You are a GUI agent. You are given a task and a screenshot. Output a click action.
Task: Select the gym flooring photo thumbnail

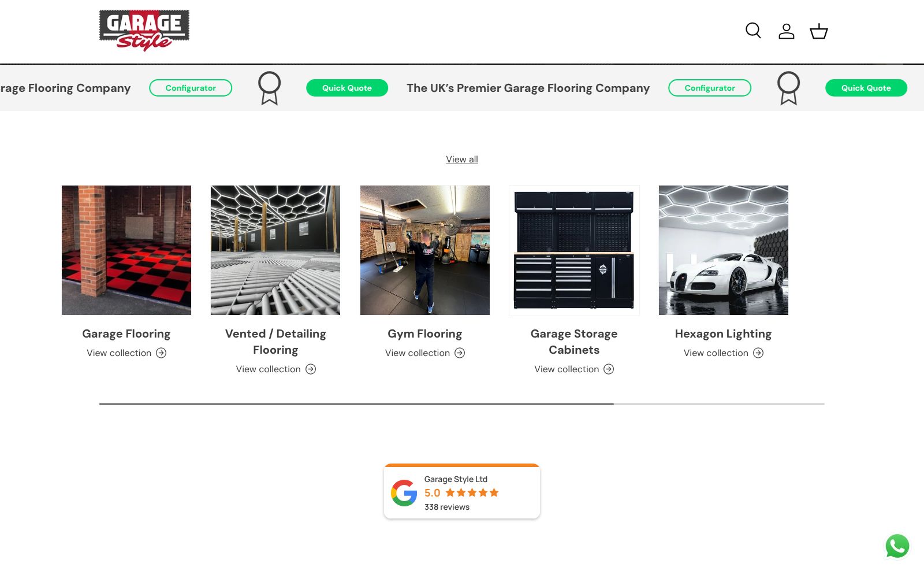coord(425,250)
